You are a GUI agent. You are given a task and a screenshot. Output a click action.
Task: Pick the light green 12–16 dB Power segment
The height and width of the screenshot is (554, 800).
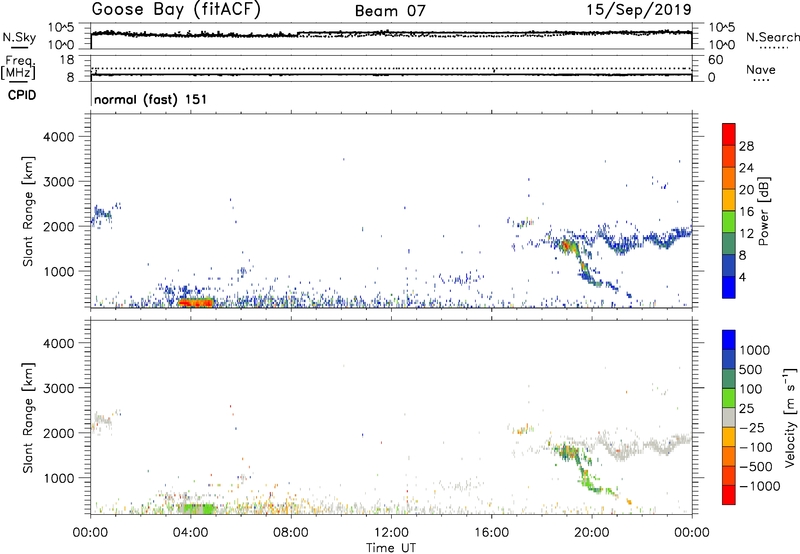[729, 222]
